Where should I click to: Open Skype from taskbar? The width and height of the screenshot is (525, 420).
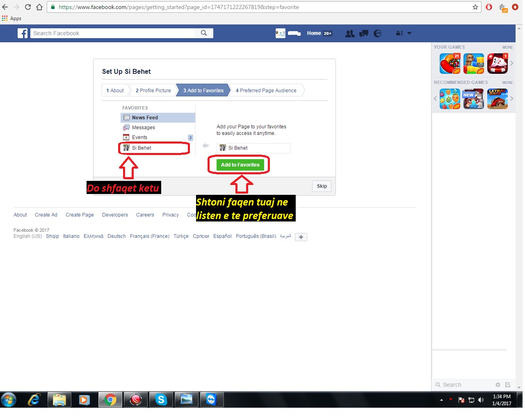[x=161, y=399]
